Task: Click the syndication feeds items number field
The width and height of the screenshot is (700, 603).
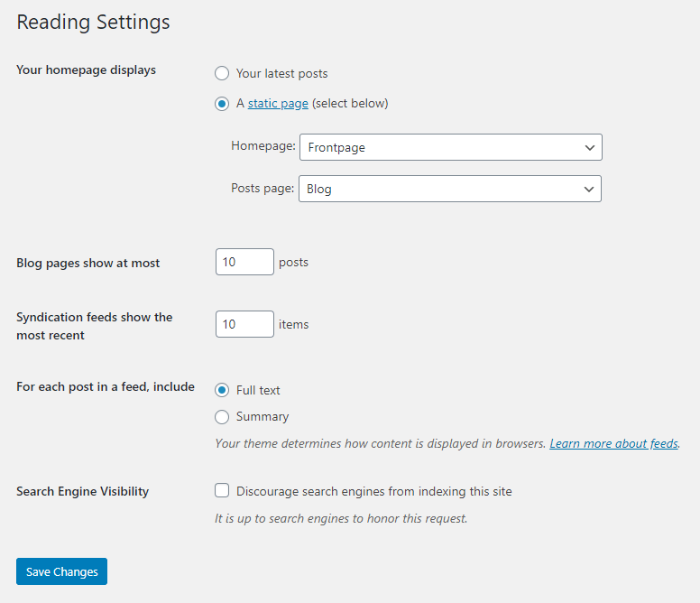Action: 244,324
